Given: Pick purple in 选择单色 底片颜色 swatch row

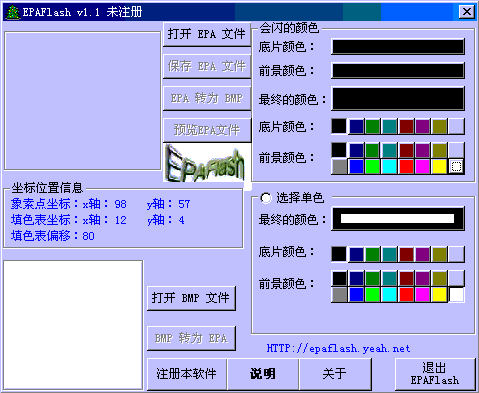Looking at the screenshot, I should point(423,254).
